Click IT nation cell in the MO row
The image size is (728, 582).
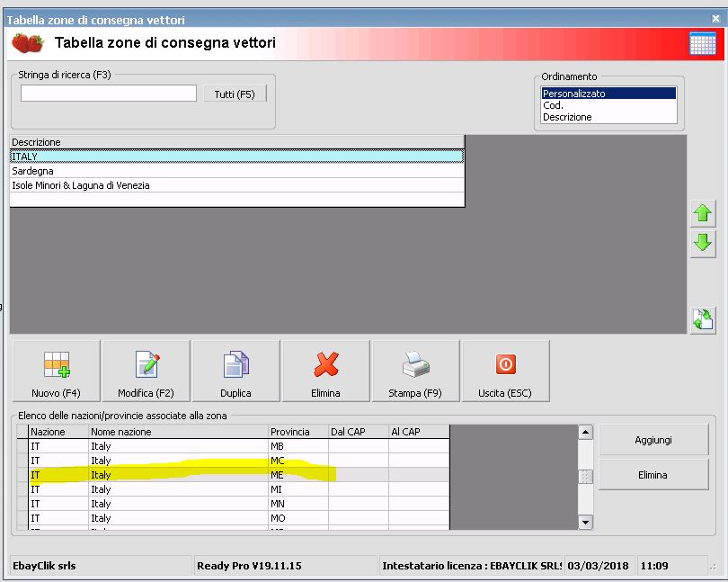58,518
